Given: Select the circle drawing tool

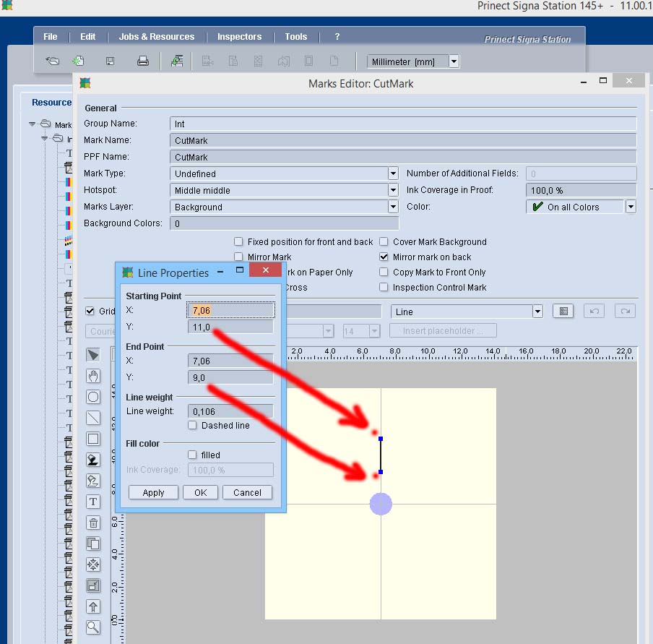Looking at the screenshot, I should pos(93,397).
